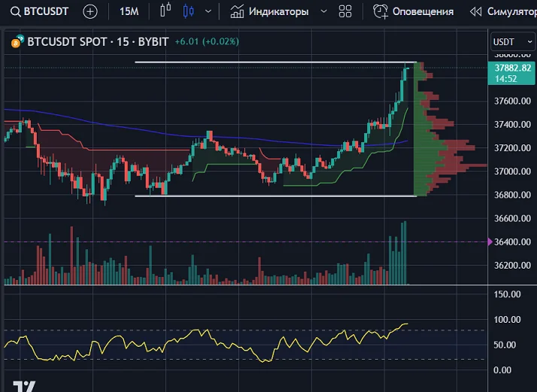Click the indicators chart icon
The height and width of the screenshot is (392, 537).
point(237,11)
